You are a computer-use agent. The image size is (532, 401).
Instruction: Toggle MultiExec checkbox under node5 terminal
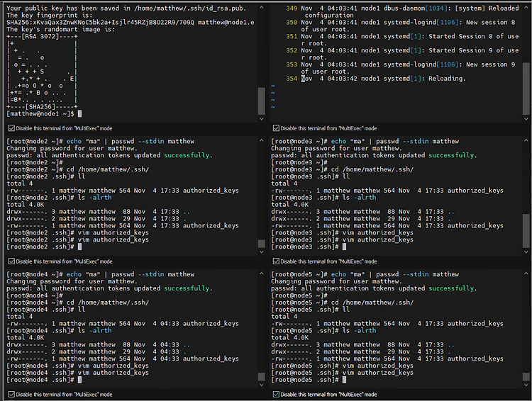click(x=276, y=394)
